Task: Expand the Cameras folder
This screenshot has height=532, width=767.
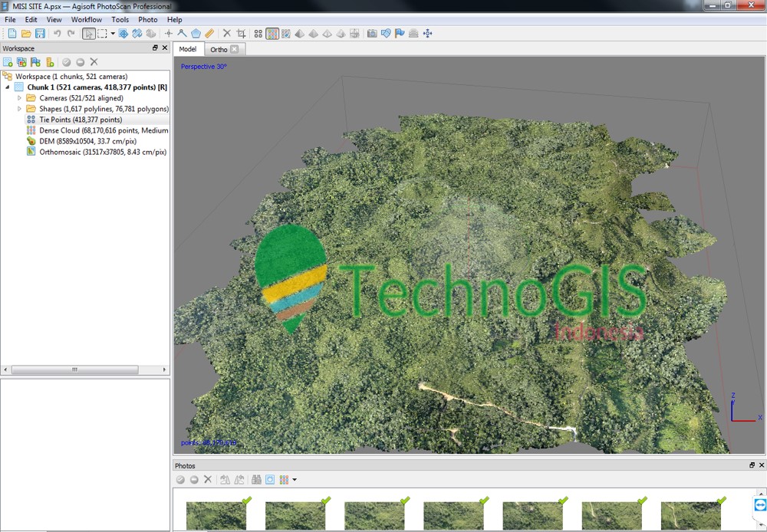Action: pyautogui.click(x=20, y=98)
